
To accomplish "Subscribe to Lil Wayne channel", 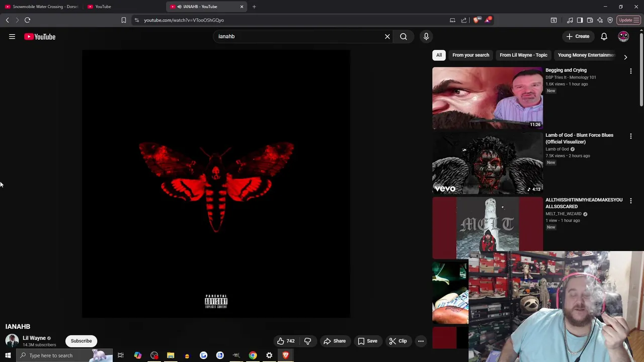I will 81,341.
